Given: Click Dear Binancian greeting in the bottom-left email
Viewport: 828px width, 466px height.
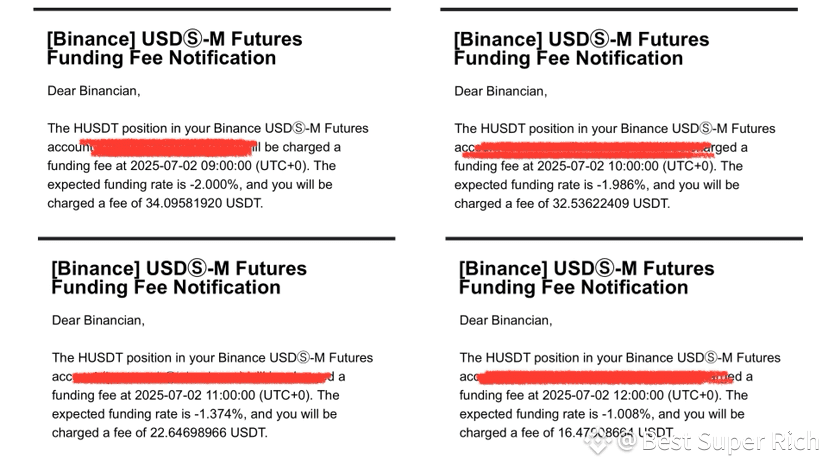Looking at the screenshot, I should tap(98, 320).
